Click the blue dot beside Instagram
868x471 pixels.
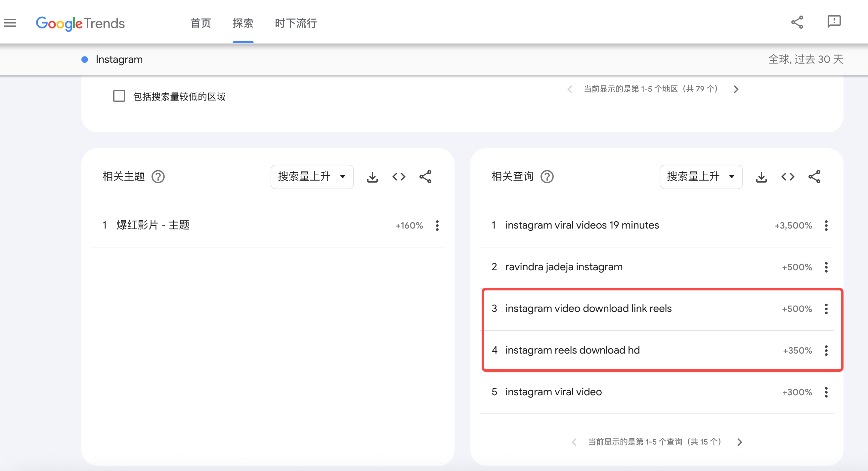85,60
